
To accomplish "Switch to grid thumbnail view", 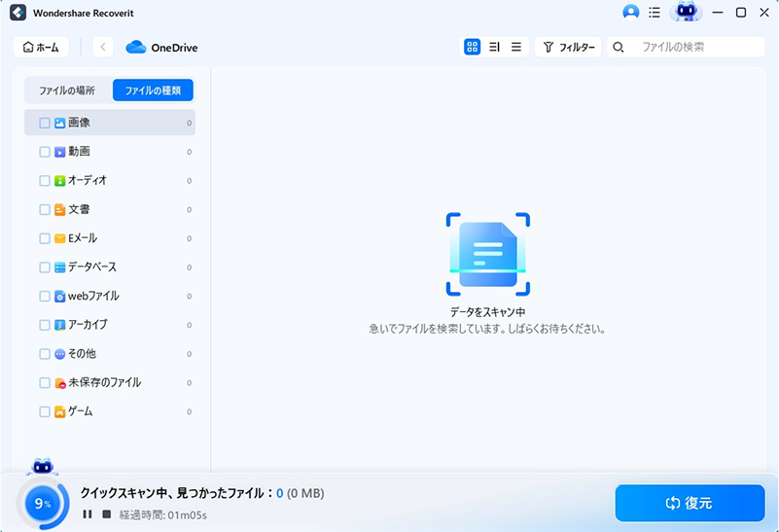I will [472, 47].
